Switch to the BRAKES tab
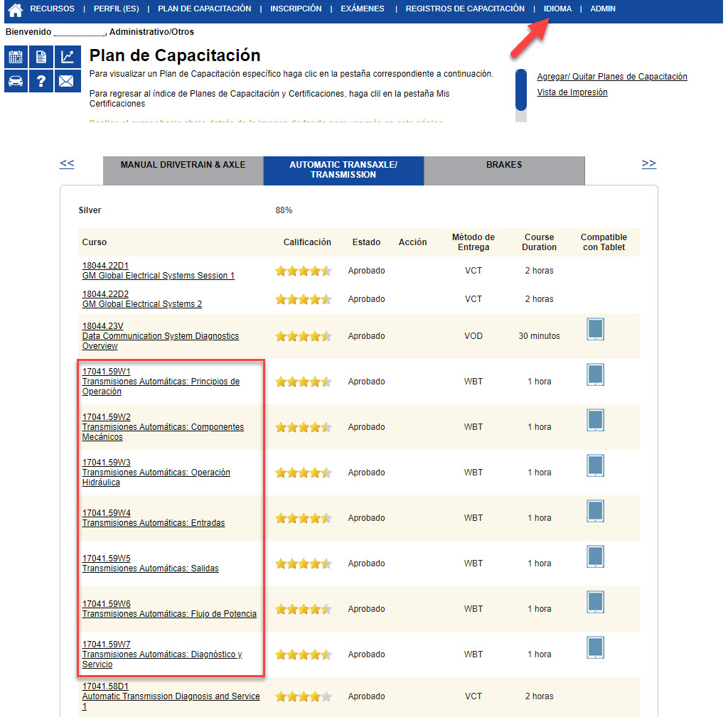 pos(504,165)
